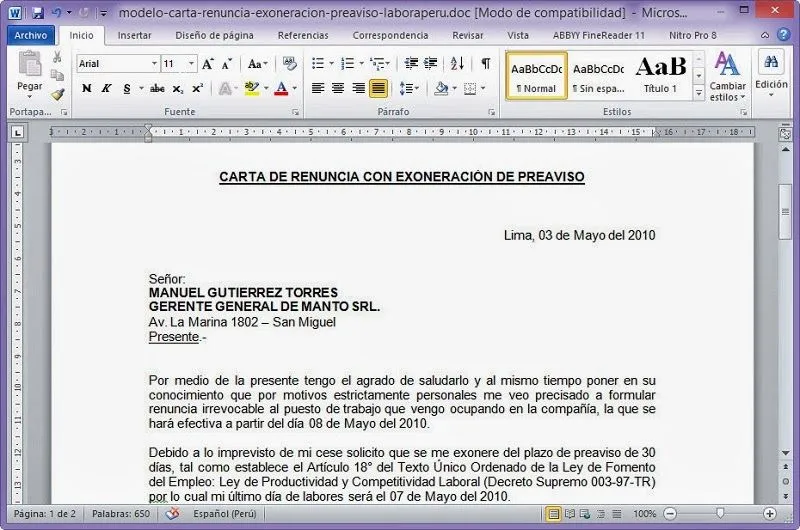Viewport: 800px width, 530px height.
Task: Apply Superscript formatting
Action: (x=198, y=88)
